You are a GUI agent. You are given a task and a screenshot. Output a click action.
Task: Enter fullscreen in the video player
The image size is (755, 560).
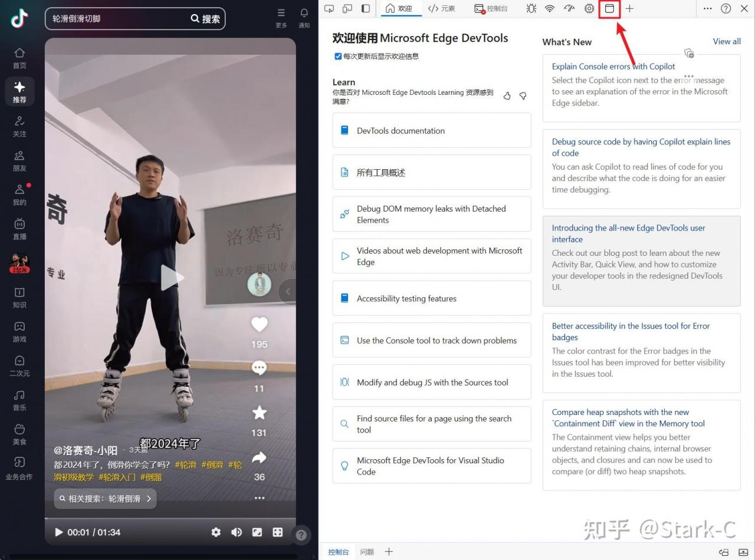(278, 532)
